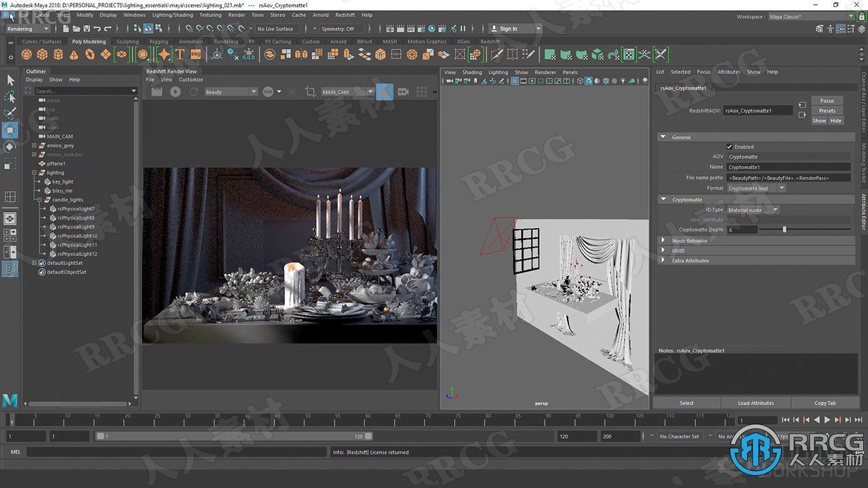The height and width of the screenshot is (488, 868).
Task: Click the camera icon in Render View toolbar
Action: [x=403, y=91]
